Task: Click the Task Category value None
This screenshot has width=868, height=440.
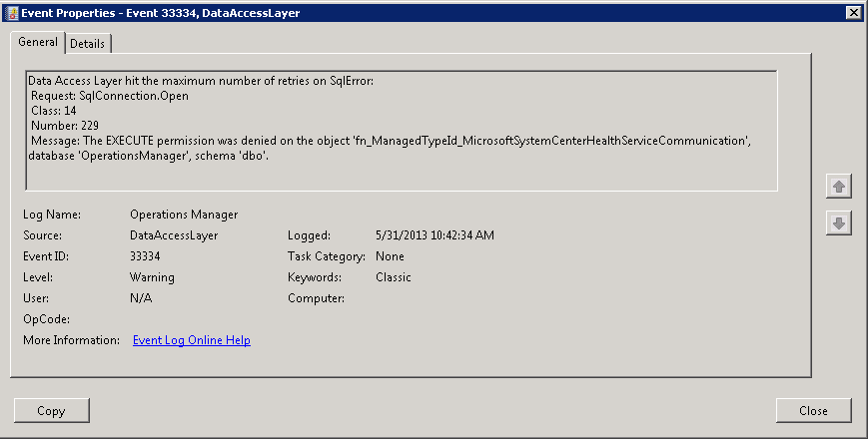Action: tap(390, 256)
